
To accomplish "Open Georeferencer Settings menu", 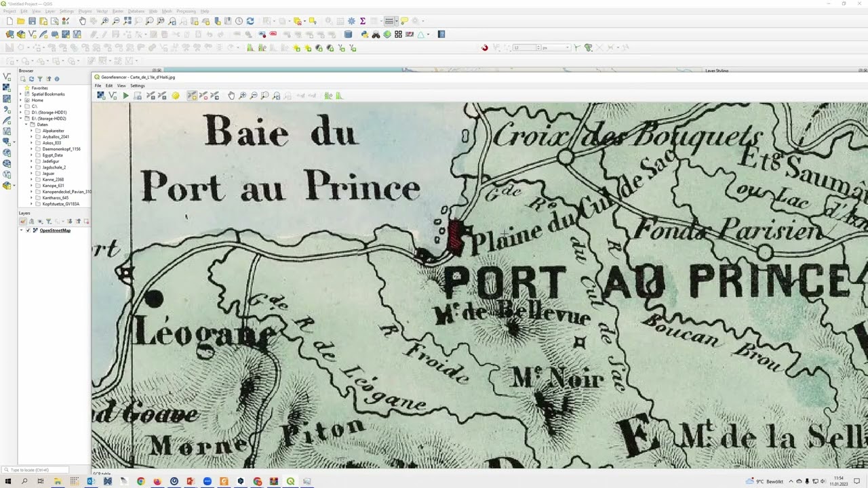I will [x=138, y=85].
